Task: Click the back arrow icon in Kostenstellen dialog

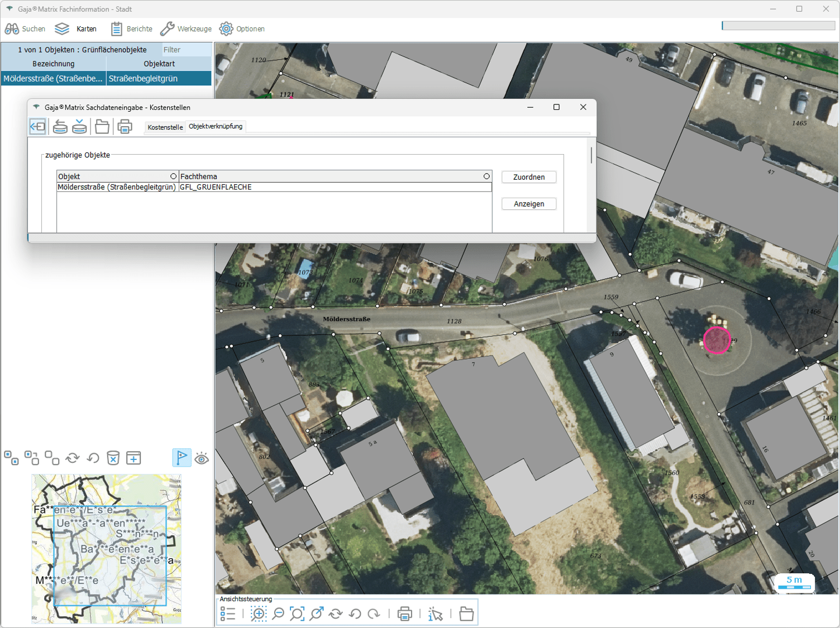Action: click(37, 127)
